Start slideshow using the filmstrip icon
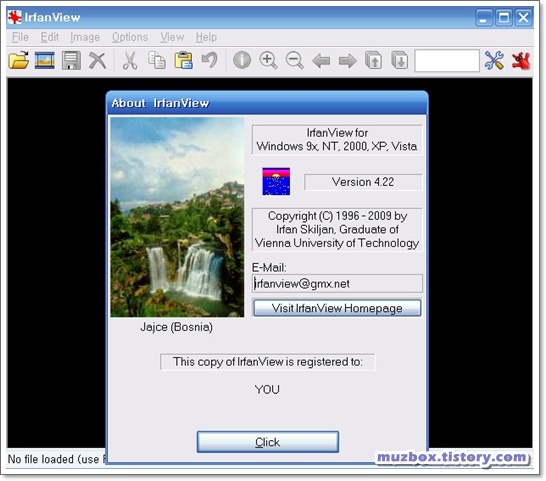 point(45,60)
